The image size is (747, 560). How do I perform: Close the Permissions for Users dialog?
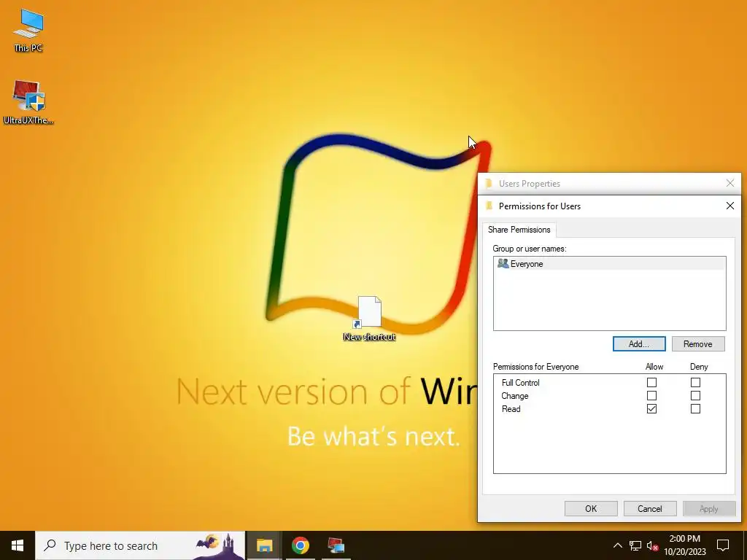pyautogui.click(x=729, y=206)
